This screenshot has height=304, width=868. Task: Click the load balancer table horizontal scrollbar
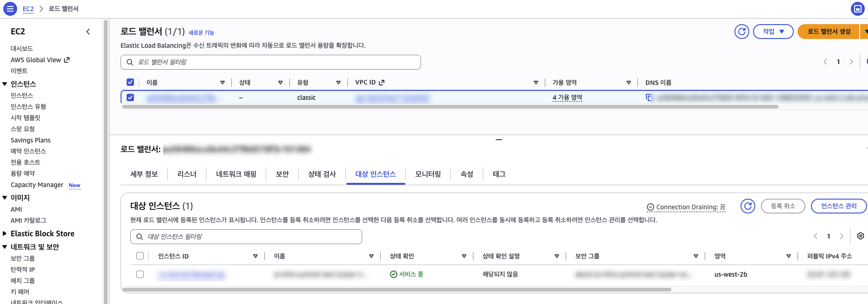450,107
